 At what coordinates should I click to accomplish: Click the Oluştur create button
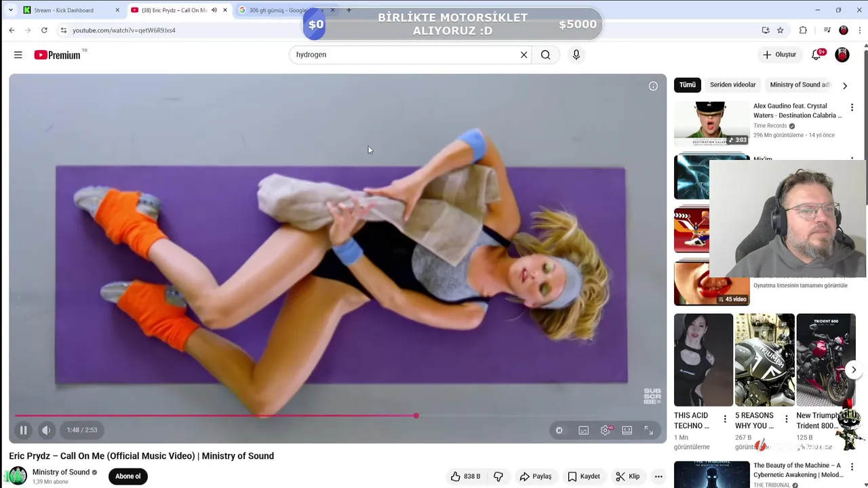click(779, 55)
